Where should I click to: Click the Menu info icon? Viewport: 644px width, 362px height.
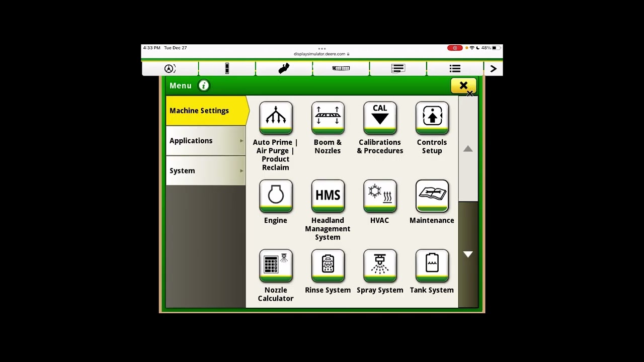click(x=204, y=85)
